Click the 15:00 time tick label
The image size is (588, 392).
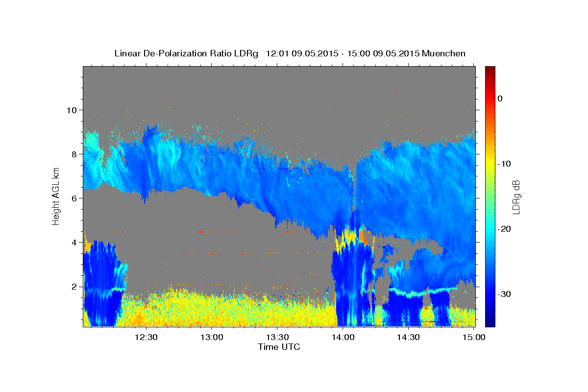click(473, 337)
